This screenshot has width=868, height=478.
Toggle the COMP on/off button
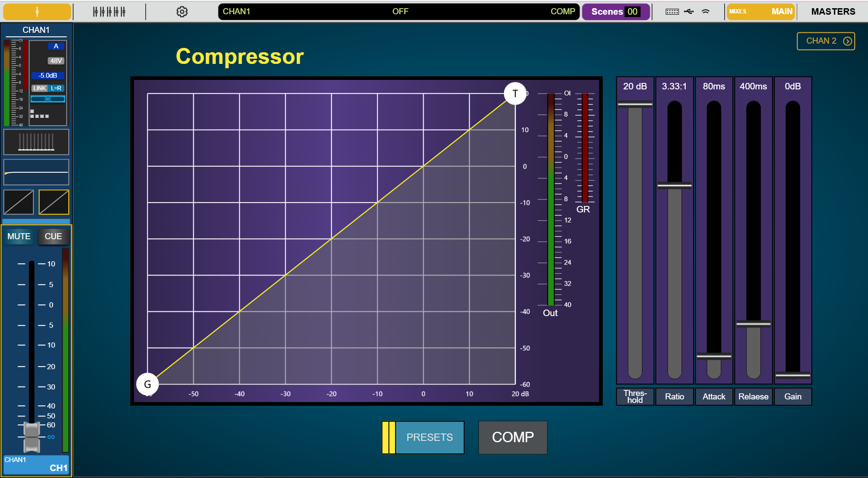[513, 437]
